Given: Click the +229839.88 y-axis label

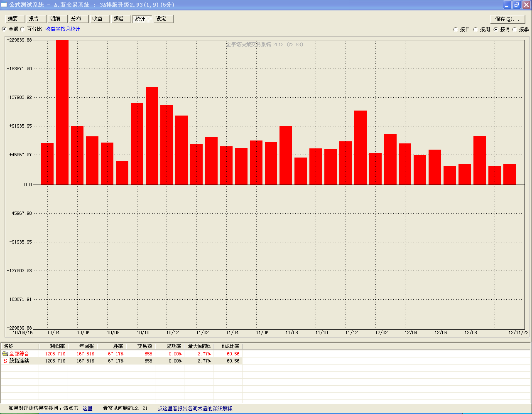Looking at the screenshot, I should (19, 40).
